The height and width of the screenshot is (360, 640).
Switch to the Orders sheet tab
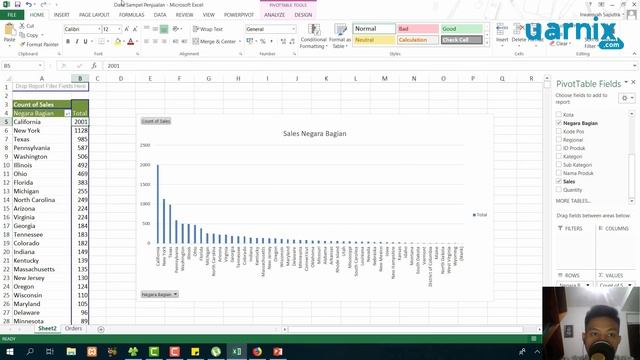73,328
